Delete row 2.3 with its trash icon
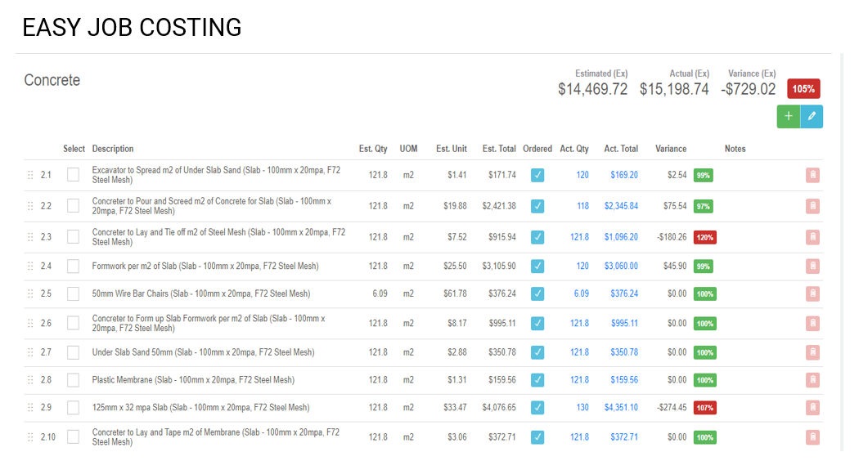Screen dimensions: 868x470 (x=812, y=237)
